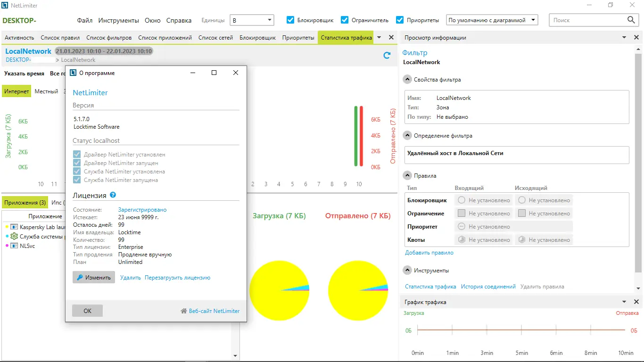Open the Единицы units dropdown
Screen dimensions: 644x362
[x=252, y=20]
